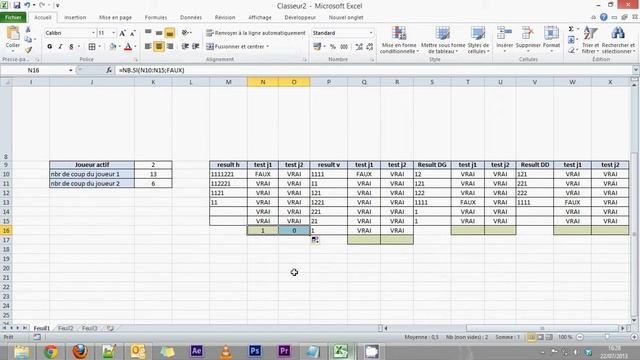Click the font color red A
This screenshot has width=640, height=360.
[128, 47]
